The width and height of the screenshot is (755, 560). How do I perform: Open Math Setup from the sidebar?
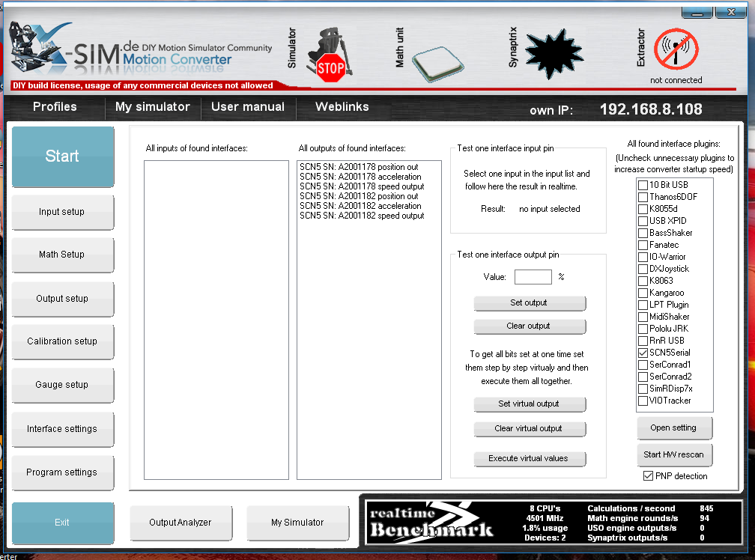(62, 255)
